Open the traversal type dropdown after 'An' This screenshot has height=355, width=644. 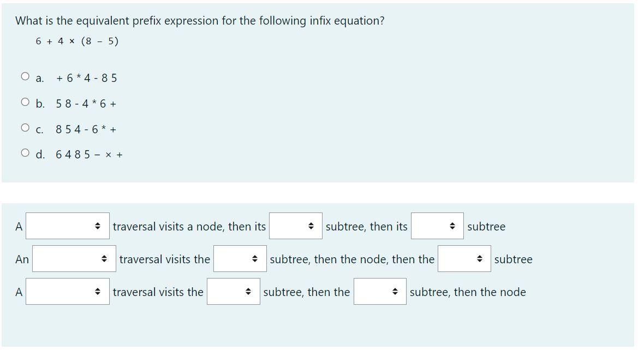click(x=74, y=258)
